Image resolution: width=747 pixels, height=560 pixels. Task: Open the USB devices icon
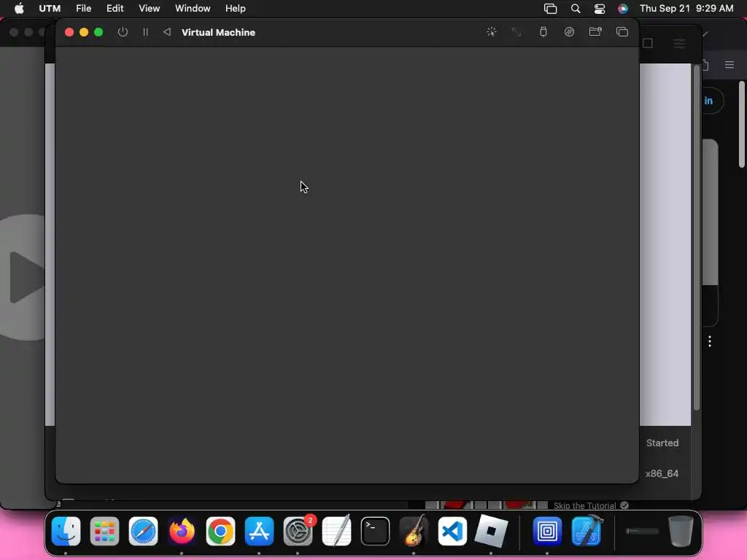point(543,32)
